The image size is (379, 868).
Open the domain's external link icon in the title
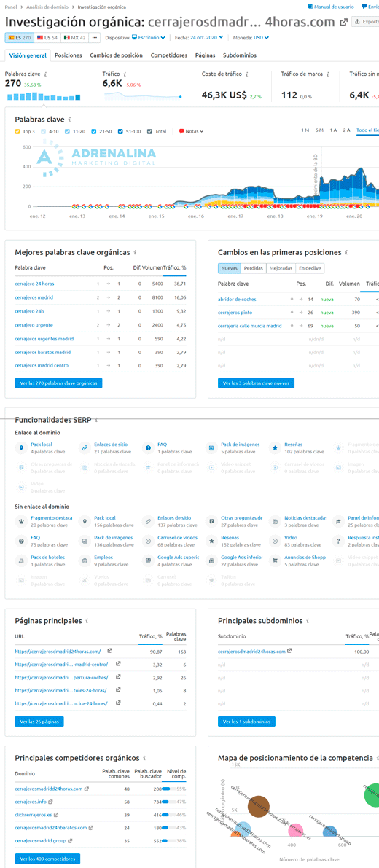click(x=343, y=22)
